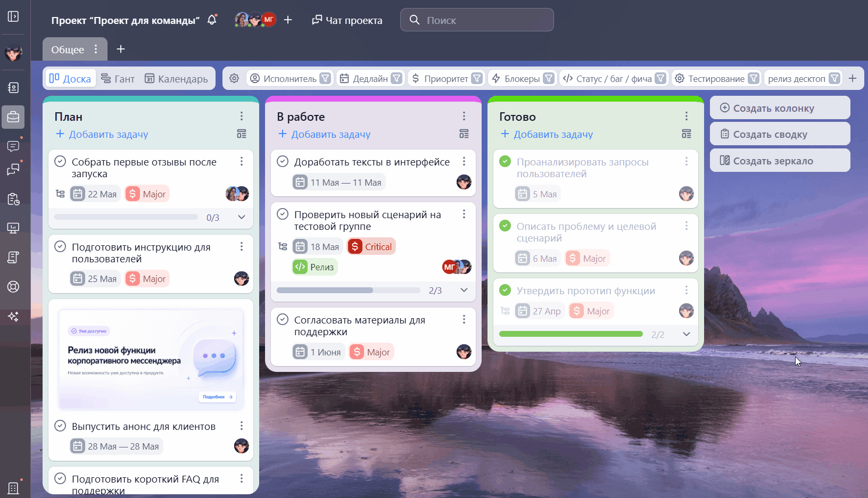Screen dimensions: 868x498
Task: Expand subtasks of Утвердить прототип функции
Action: (x=687, y=334)
